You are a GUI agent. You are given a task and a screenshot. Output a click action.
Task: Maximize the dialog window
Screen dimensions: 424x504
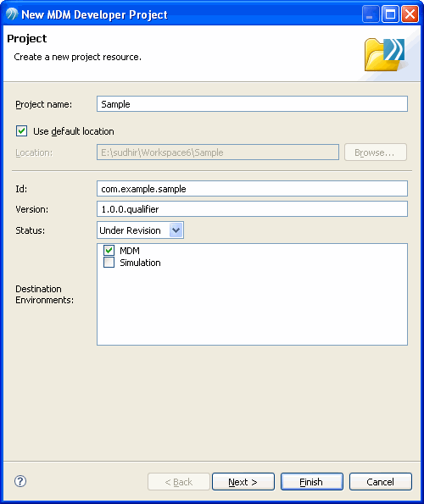coord(390,14)
